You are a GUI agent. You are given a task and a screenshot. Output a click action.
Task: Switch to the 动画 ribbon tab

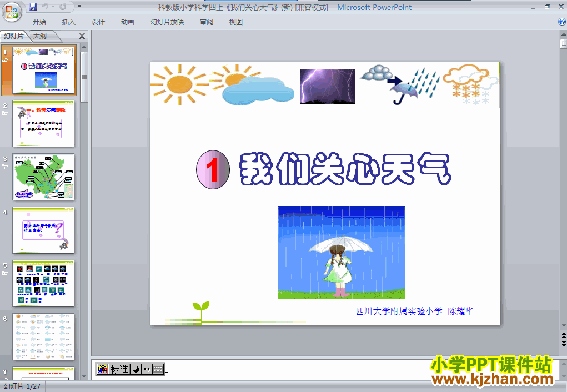click(127, 22)
